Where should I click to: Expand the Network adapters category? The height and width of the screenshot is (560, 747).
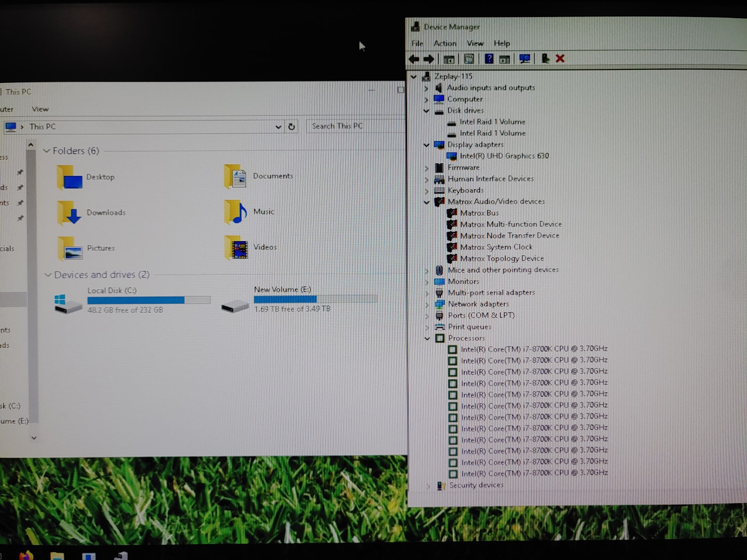click(427, 304)
